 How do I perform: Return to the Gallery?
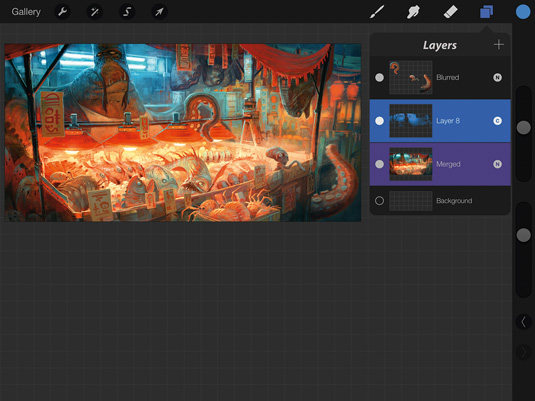[26, 12]
